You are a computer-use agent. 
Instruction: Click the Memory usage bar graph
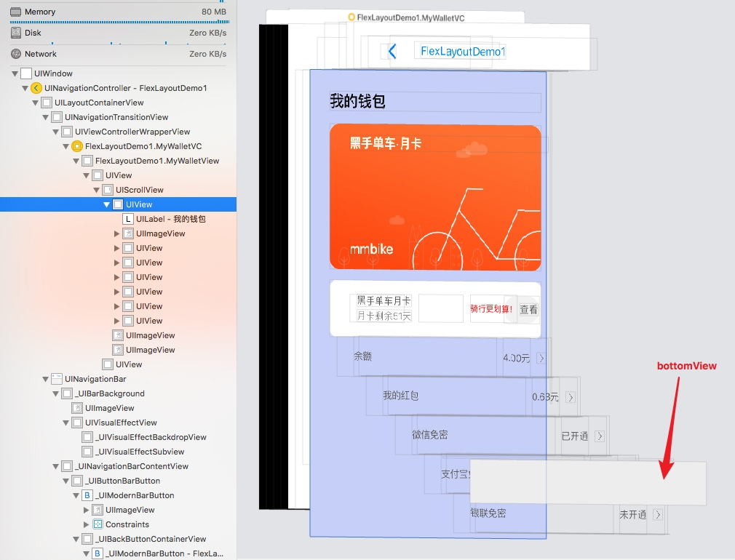coord(119,22)
